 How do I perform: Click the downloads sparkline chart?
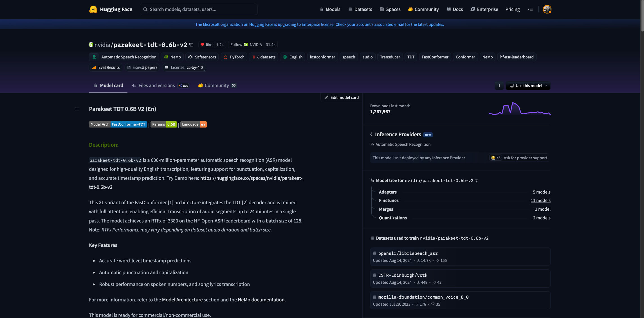pos(520,109)
